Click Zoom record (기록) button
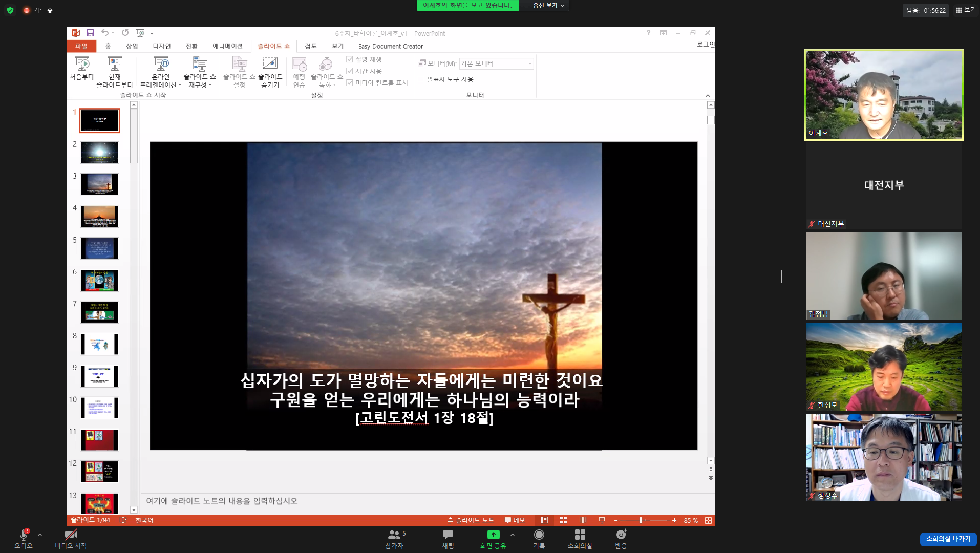 tap(539, 539)
